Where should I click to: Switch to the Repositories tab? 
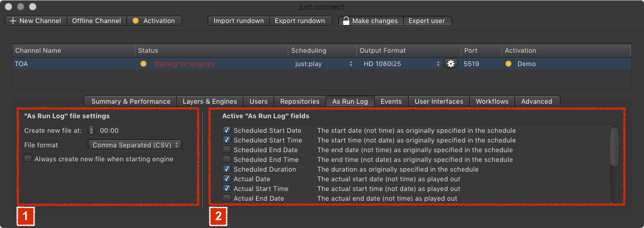300,101
